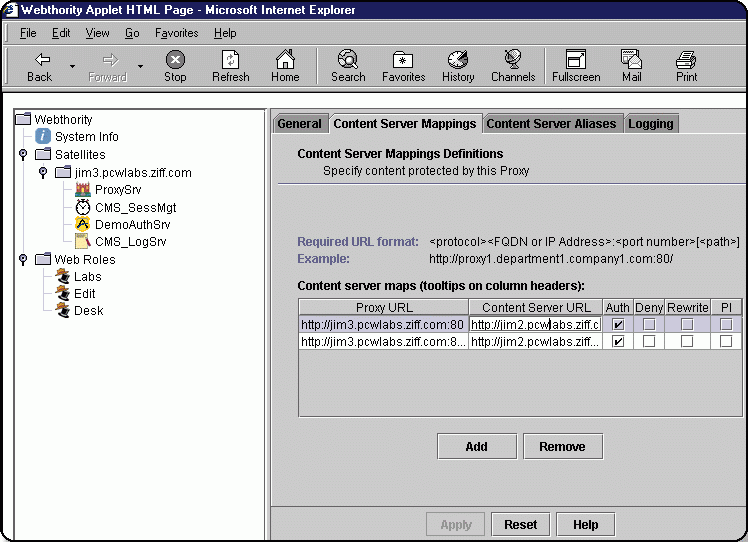Click the Content Server URL column header
The image size is (748, 542).
tap(536, 307)
